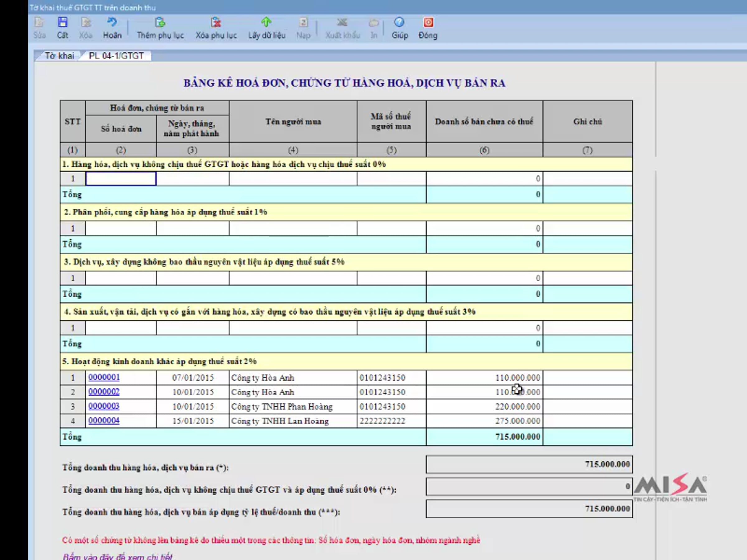Click 'Công ty TNHH Phan Hoàng' cell
The width and height of the screenshot is (747, 560).
click(x=293, y=406)
